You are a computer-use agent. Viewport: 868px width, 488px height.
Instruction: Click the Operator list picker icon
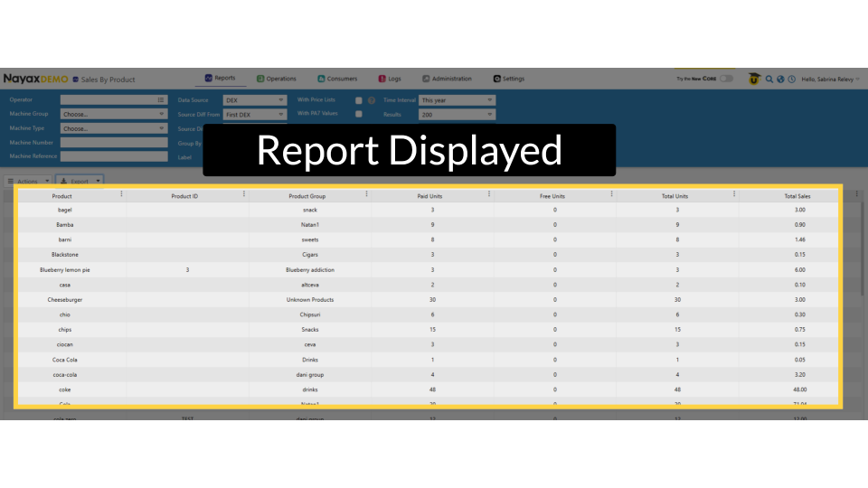pyautogui.click(x=161, y=100)
